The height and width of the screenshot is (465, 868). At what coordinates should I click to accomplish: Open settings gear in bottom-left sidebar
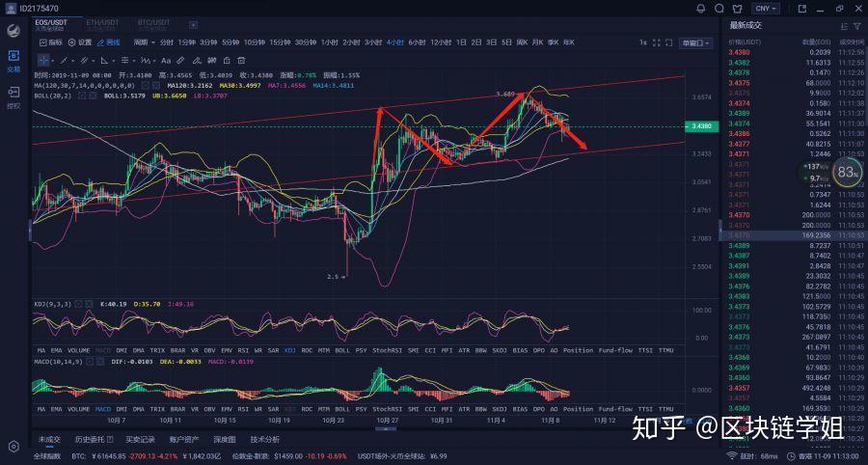(14, 447)
